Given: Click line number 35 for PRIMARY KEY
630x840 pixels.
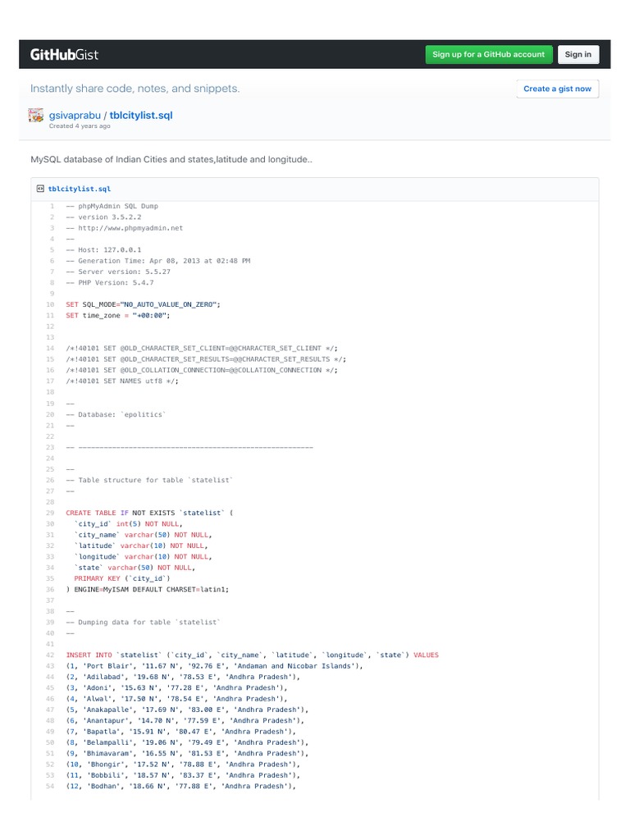Looking at the screenshot, I should (50, 578).
